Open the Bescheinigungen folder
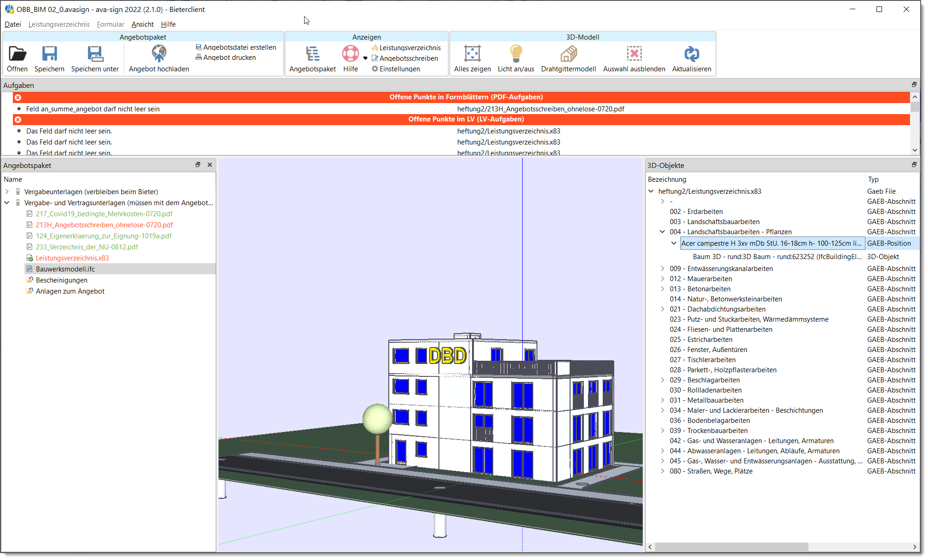Screen dimensions: 928x560 (x=62, y=280)
